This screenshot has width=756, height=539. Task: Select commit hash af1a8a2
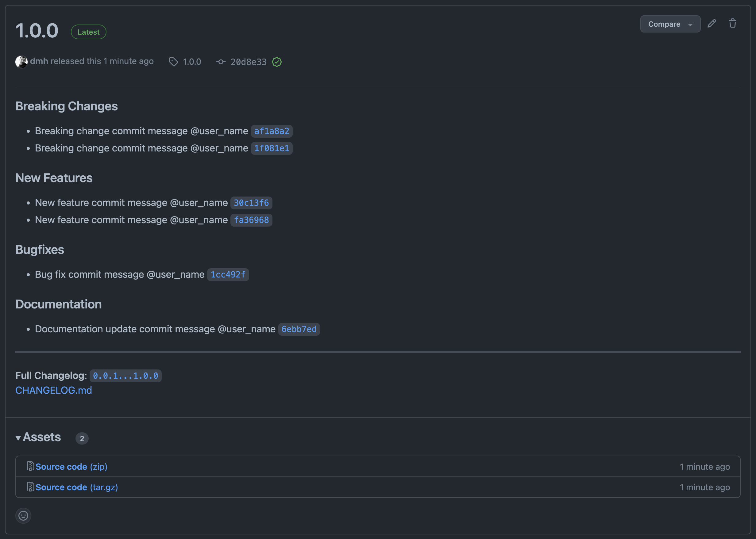(x=271, y=131)
